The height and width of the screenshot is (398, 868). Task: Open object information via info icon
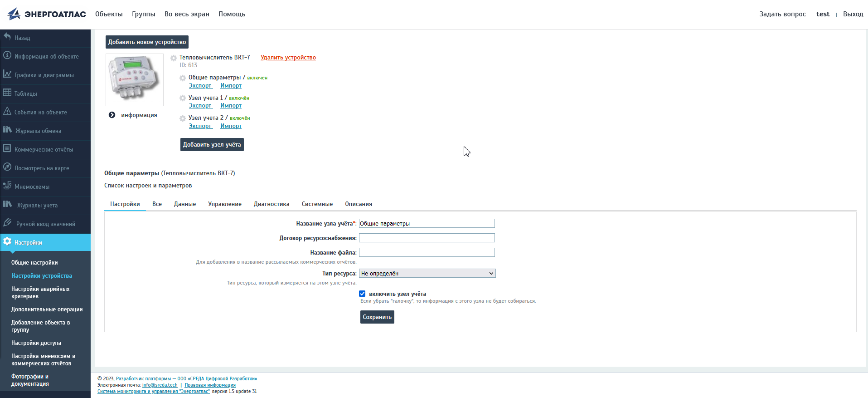coord(7,55)
